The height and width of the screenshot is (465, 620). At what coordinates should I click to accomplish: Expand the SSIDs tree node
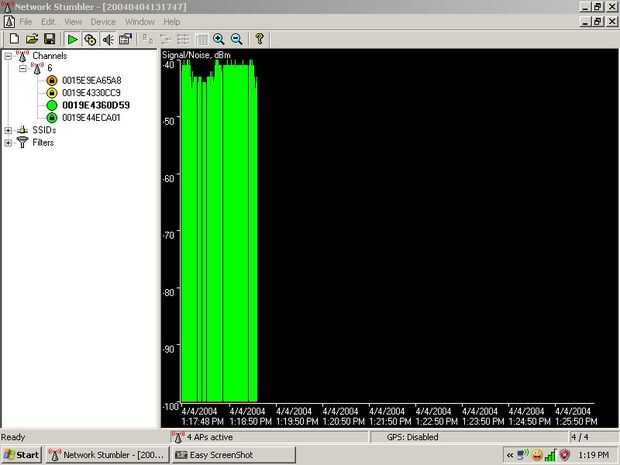(x=8, y=130)
